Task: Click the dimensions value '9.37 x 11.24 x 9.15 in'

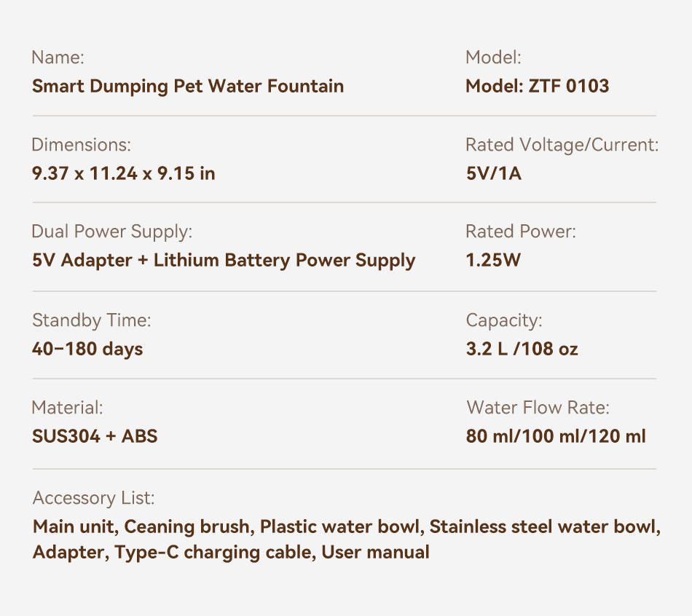Action: pos(124,174)
